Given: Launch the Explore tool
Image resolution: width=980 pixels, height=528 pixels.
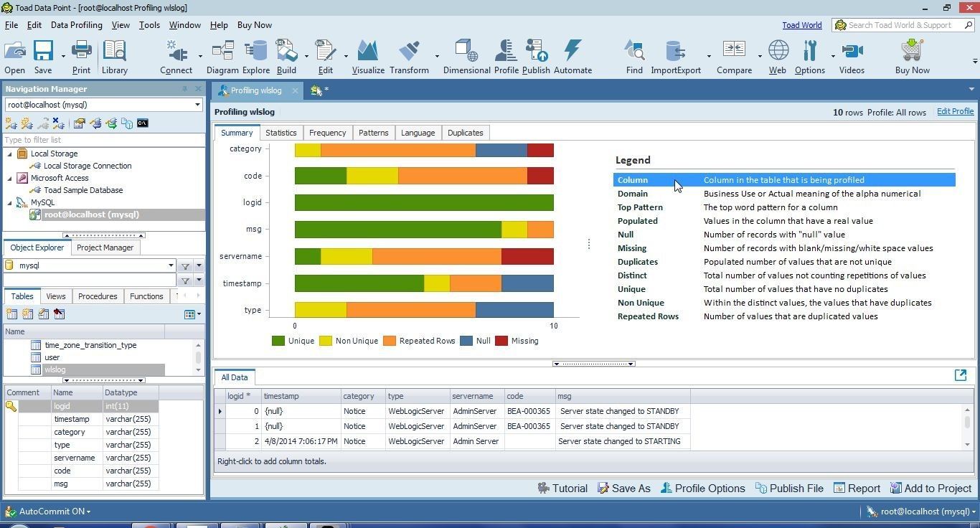Looking at the screenshot, I should click(255, 57).
